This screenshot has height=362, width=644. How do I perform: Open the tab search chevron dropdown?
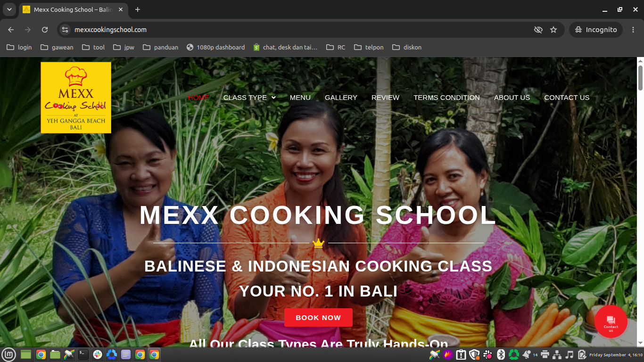pyautogui.click(x=9, y=9)
